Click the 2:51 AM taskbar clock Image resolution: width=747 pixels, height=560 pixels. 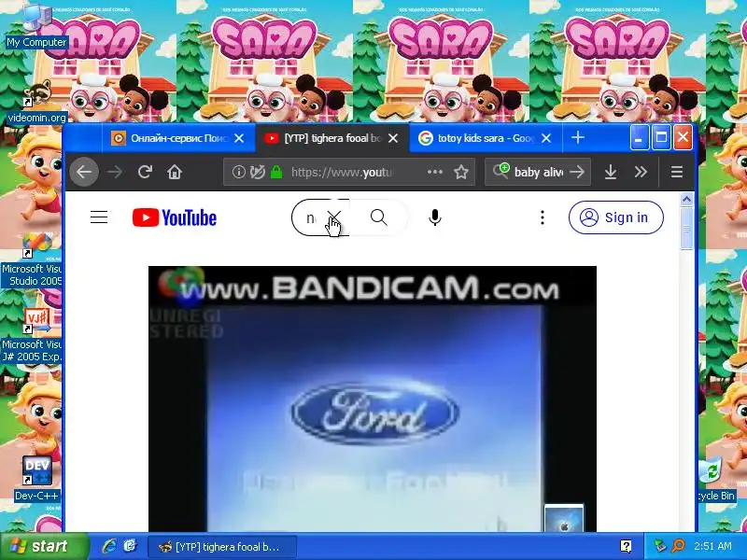tap(712, 546)
